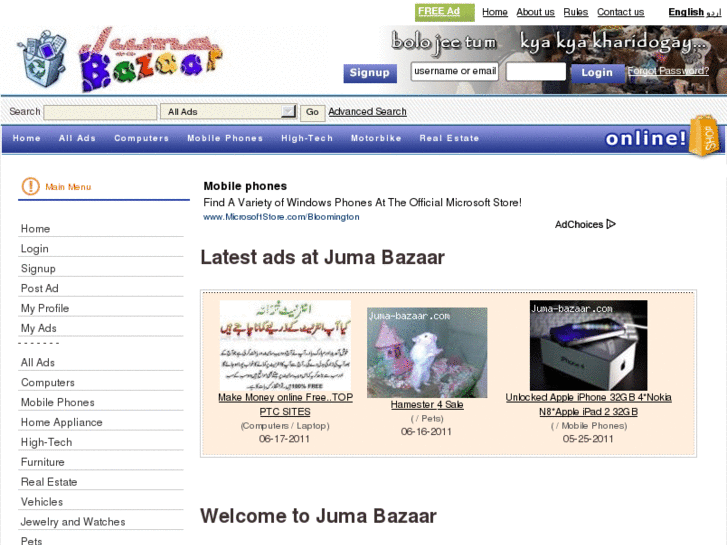Click the hamster photo thumbnail
Screen dimensions: 727x545
pos(427,353)
